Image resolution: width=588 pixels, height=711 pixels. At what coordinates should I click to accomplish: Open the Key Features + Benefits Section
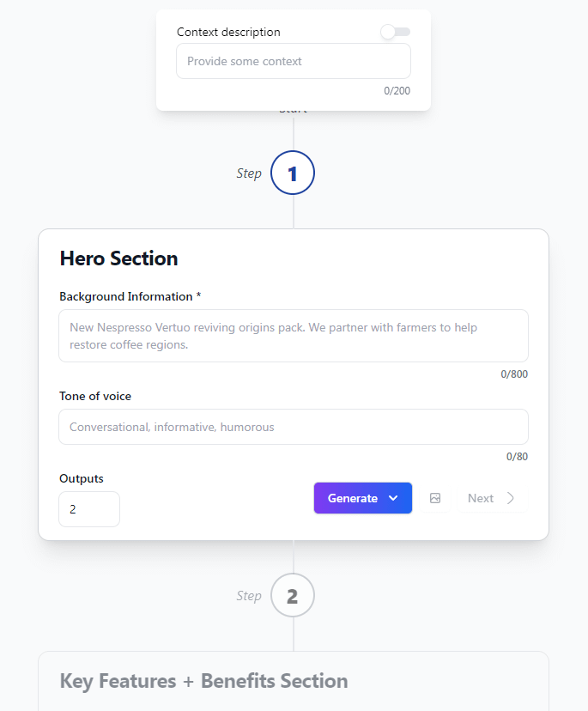[203, 681]
